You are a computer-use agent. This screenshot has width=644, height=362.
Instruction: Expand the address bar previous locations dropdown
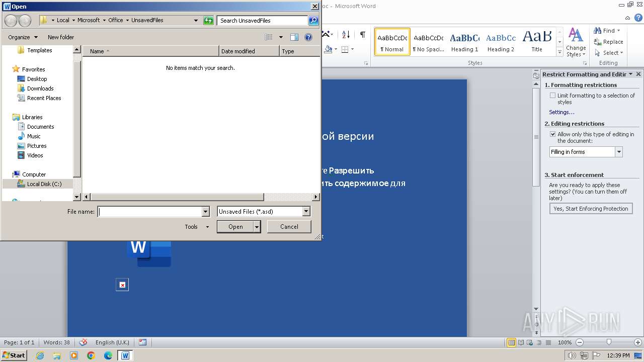pyautogui.click(x=196, y=21)
